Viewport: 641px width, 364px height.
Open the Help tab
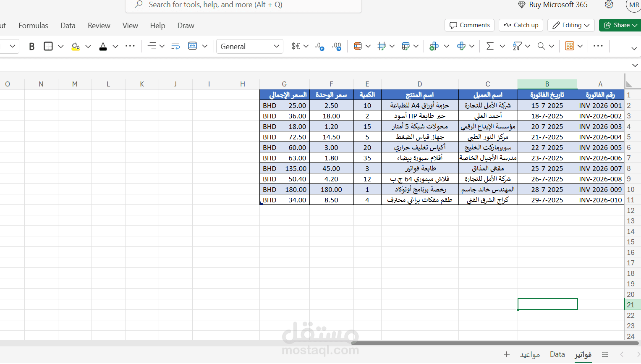[x=158, y=26]
